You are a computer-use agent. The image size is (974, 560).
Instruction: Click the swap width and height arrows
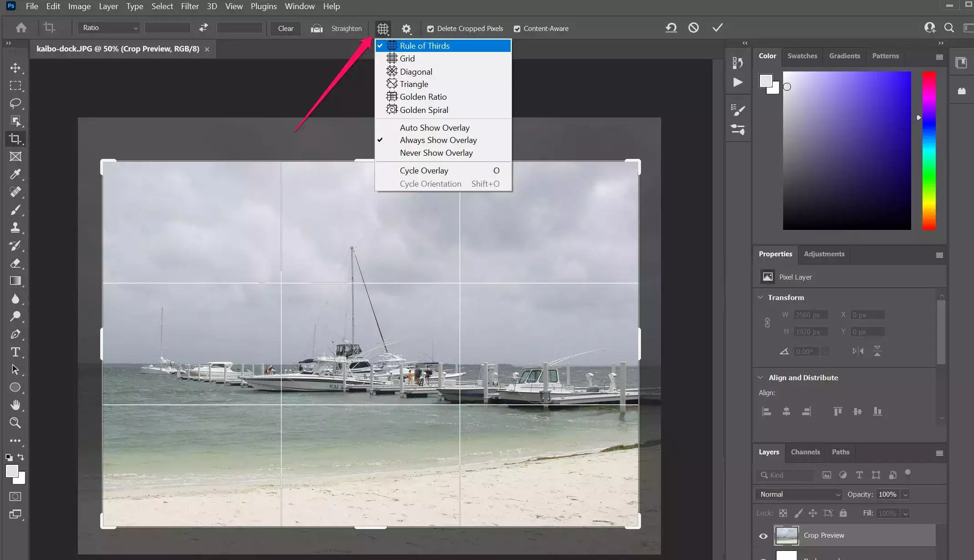coord(203,28)
